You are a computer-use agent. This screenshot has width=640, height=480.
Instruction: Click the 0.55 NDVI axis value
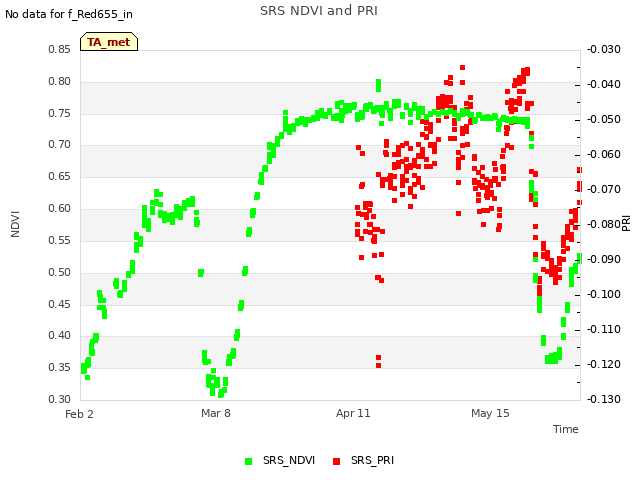[x=60, y=240]
